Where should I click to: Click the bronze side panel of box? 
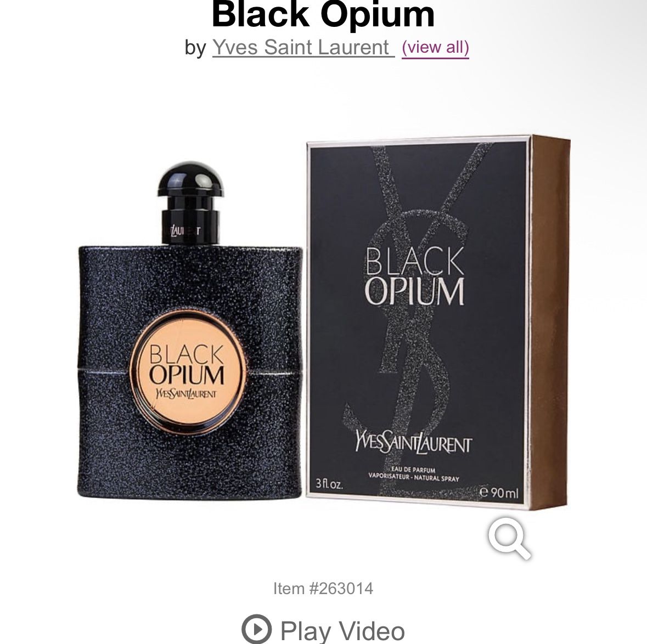coord(549,322)
